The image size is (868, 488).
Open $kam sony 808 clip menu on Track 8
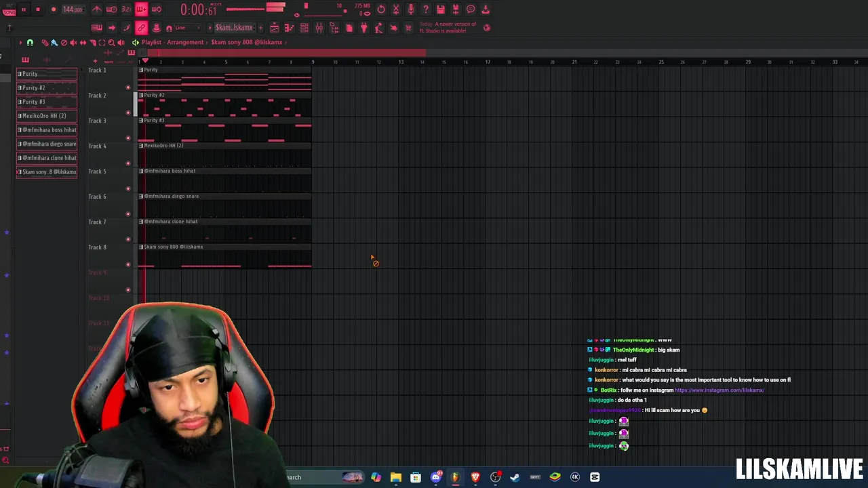(141, 247)
